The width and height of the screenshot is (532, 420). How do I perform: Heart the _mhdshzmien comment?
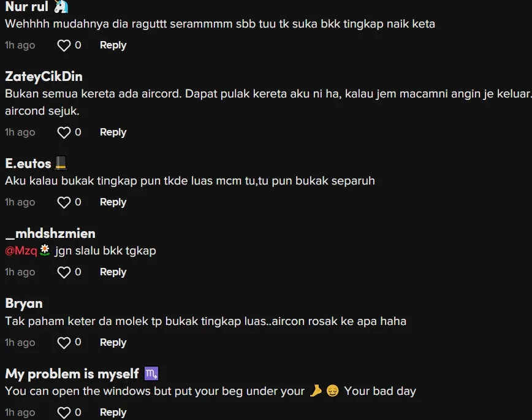[x=64, y=272]
